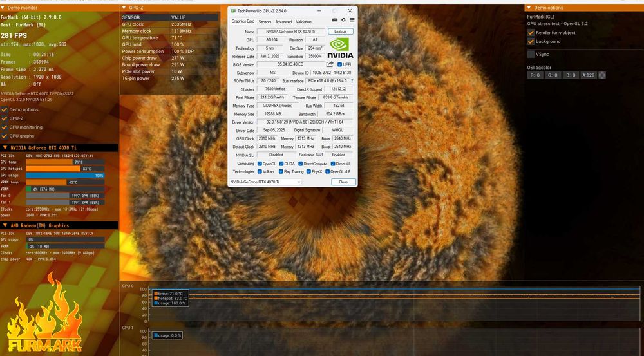Collapse the NVIDIA GeForce RTX 4070 Ti section
The image size is (644, 356).
tap(4, 147)
